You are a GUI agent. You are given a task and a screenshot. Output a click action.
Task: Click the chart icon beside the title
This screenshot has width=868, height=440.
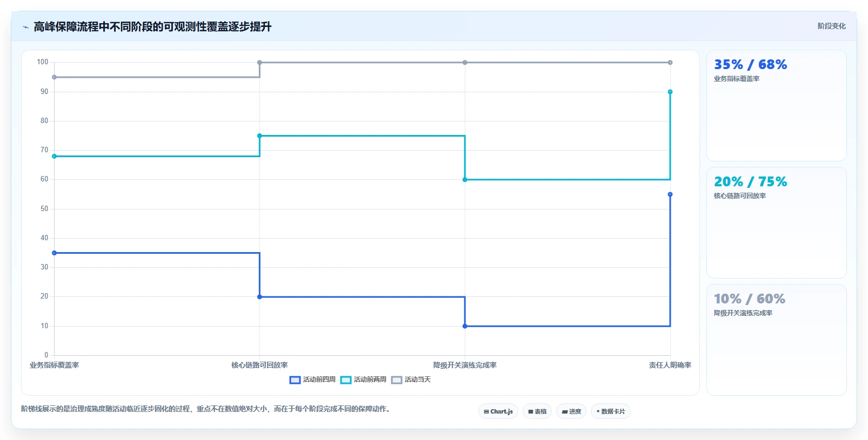pyautogui.click(x=25, y=27)
